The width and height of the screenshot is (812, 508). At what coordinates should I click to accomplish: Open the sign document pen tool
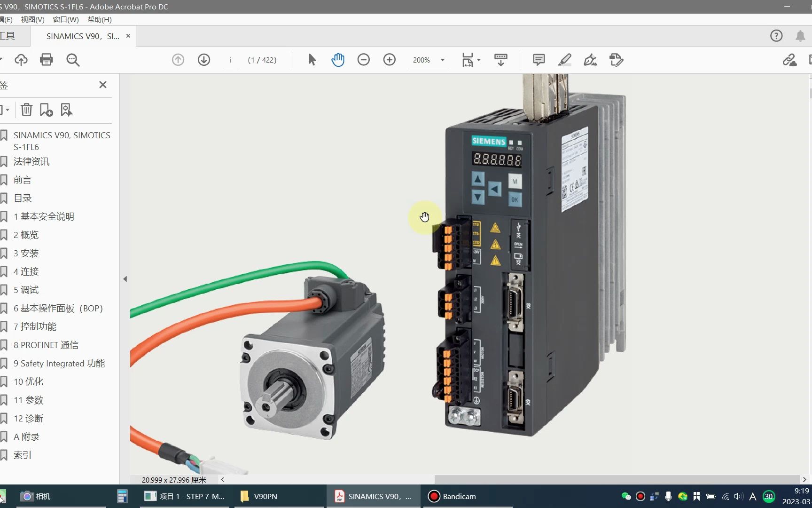click(590, 60)
